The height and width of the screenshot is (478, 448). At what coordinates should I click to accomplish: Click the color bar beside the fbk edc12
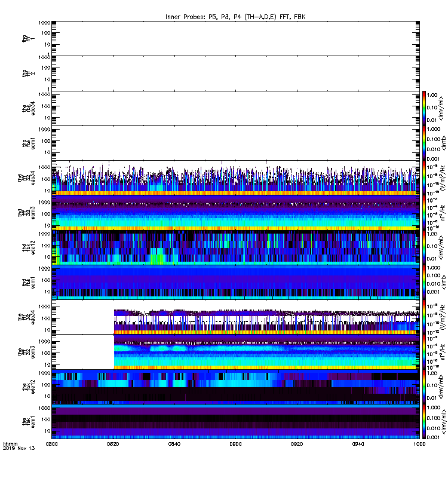[424, 387]
